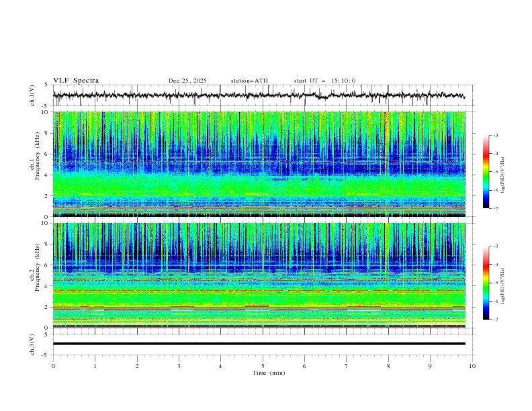Click the "-5" tick on upper colorbar
The image size is (532, 411).
click(x=496, y=172)
